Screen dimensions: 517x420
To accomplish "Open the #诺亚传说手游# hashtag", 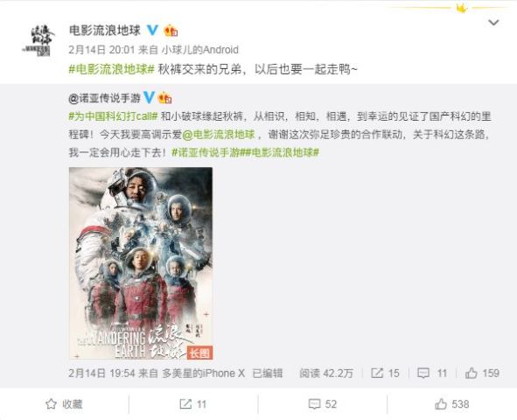I will pyautogui.click(x=207, y=152).
